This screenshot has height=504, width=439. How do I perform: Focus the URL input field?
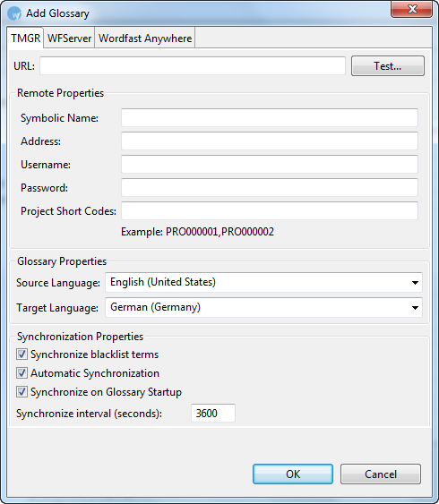point(193,66)
